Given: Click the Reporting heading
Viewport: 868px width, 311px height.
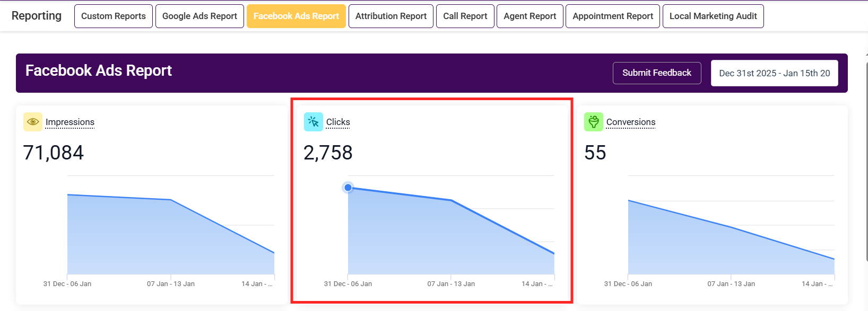Looking at the screenshot, I should pyautogui.click(x=37, y=16).
